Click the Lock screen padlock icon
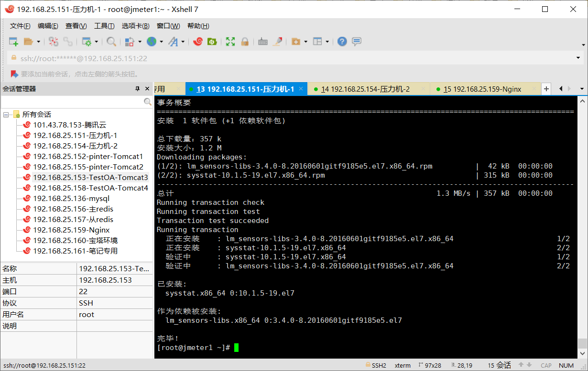Viewport: 588px width, 371px height. tap(245, 42)
